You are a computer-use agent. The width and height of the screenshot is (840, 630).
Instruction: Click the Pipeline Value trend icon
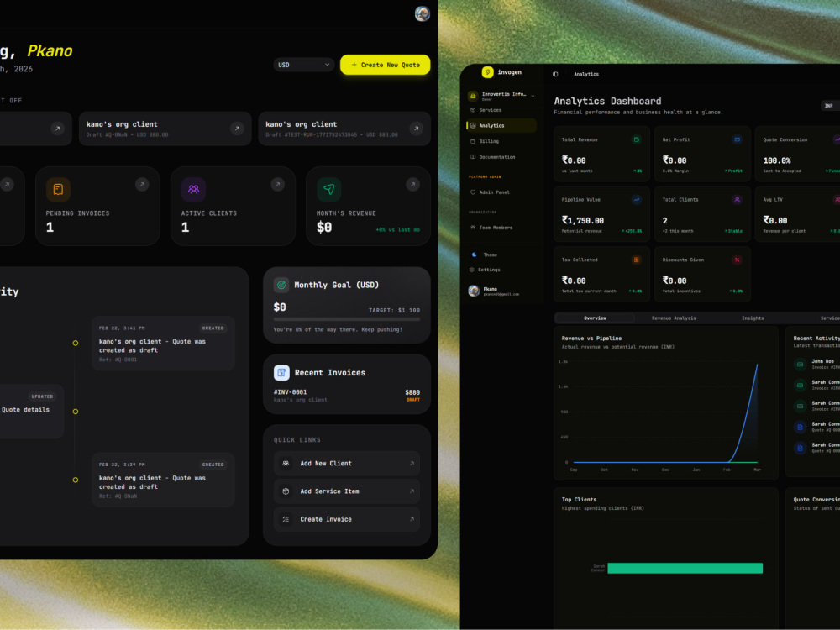pos(637,200)
